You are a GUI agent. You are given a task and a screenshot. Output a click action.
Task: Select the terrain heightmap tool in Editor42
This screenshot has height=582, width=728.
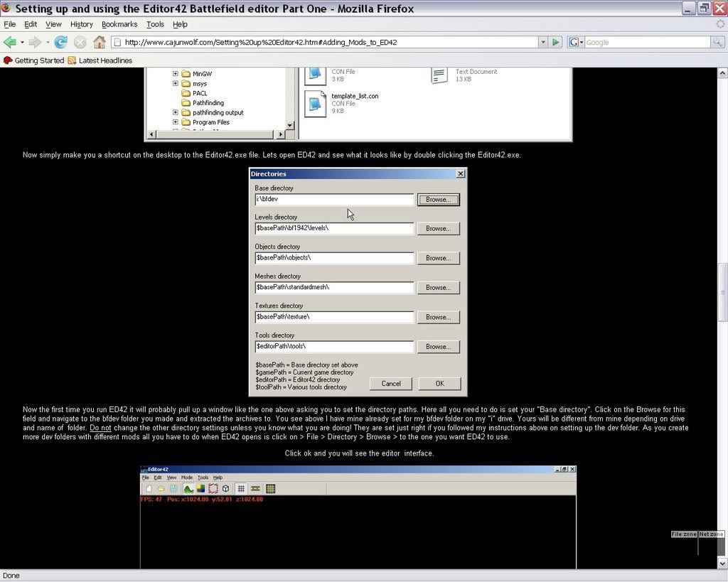[188, 488]
